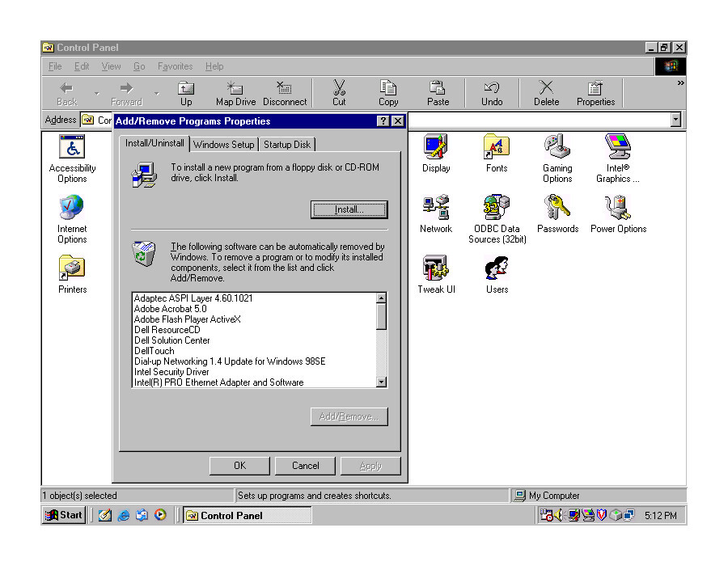Expand the toolbar overflow chevron

[680, 83]
